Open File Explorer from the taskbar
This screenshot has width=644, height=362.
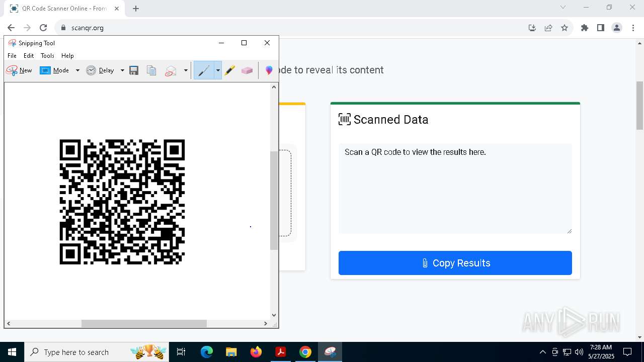231,352
